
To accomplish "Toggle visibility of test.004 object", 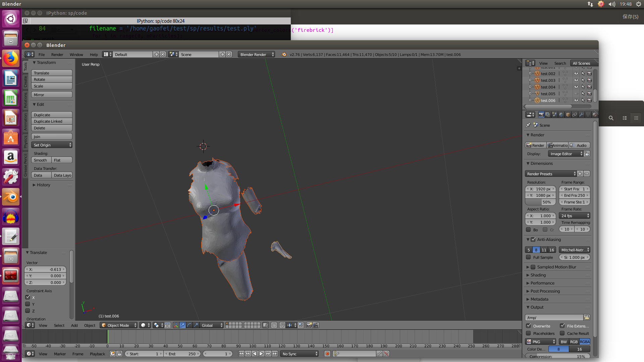I will 576,86.
